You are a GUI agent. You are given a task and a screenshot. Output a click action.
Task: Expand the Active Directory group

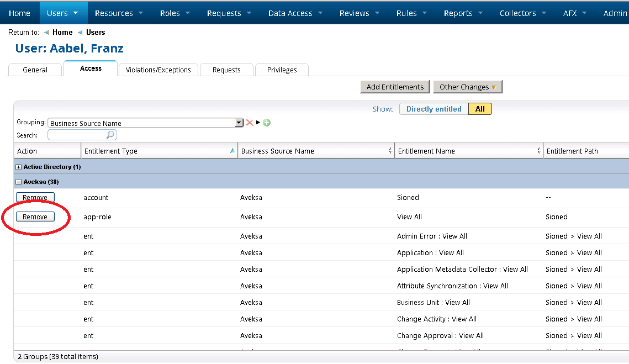pos(19,167)
